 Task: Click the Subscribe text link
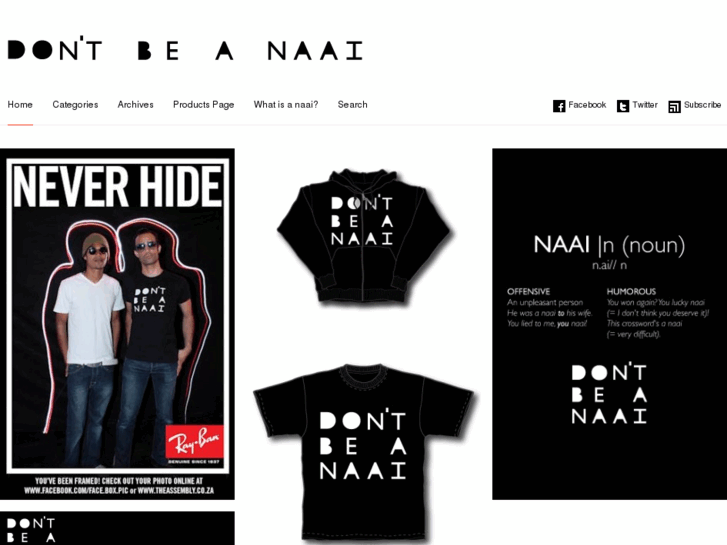tap(702, 105)
